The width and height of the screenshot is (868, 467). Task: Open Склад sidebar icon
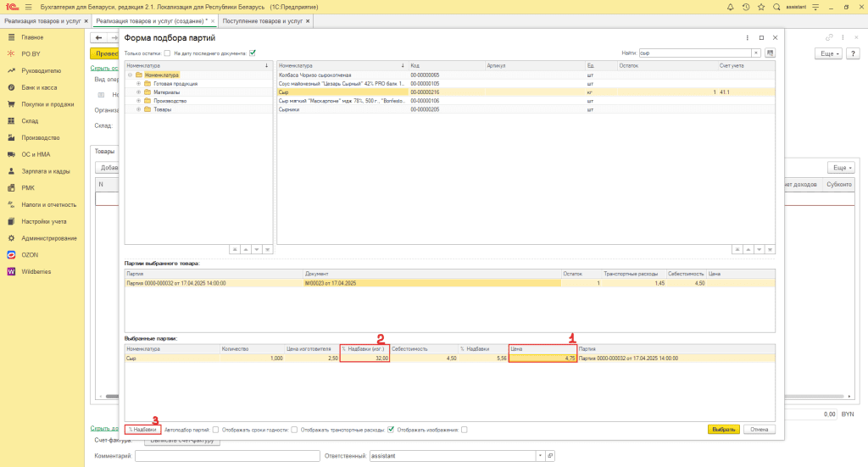(11, 120)
